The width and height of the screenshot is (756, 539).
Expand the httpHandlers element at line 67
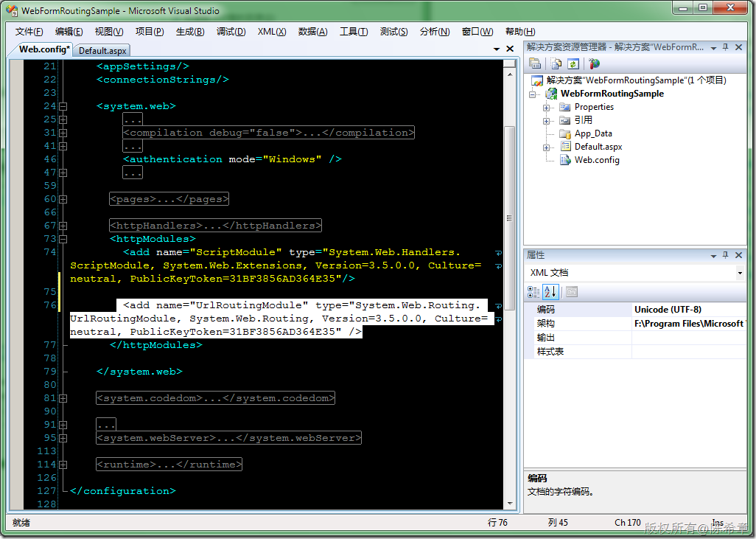pos(63,226)
